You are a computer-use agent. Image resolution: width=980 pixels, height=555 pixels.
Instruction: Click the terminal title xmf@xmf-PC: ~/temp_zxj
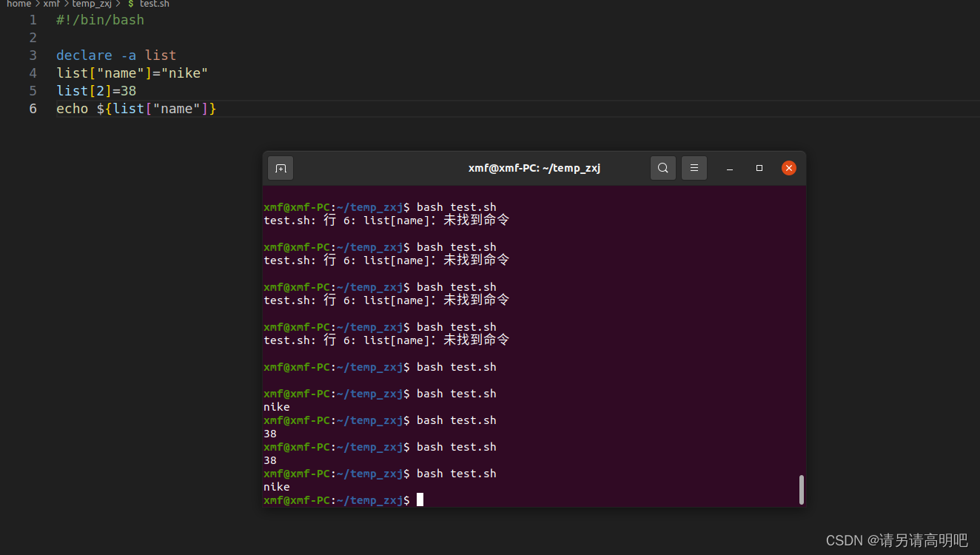click(x=534, y=167)
